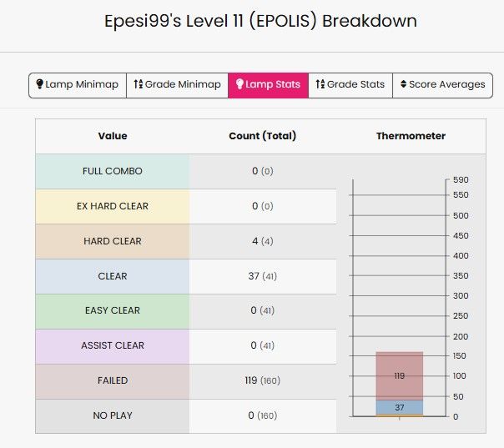The height and width of the screenshot is (448, 504).
Task: Click the Value column header
Action: pos(113,136)
